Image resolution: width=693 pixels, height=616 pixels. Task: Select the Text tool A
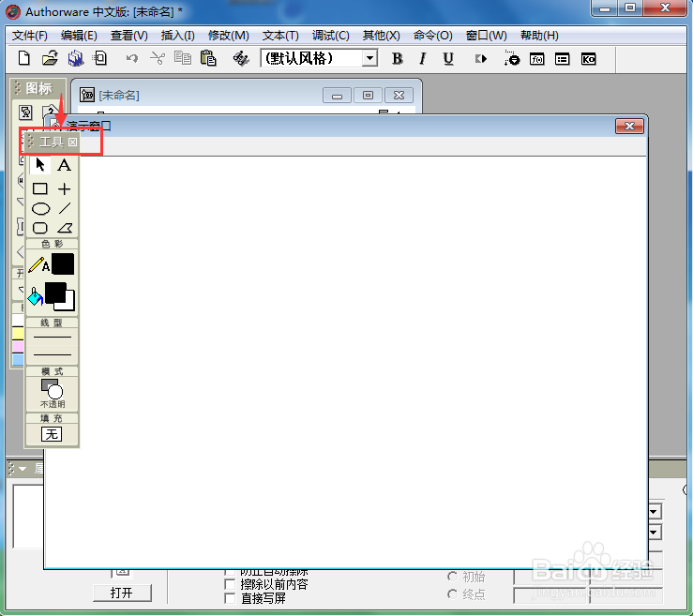point(65,165)
